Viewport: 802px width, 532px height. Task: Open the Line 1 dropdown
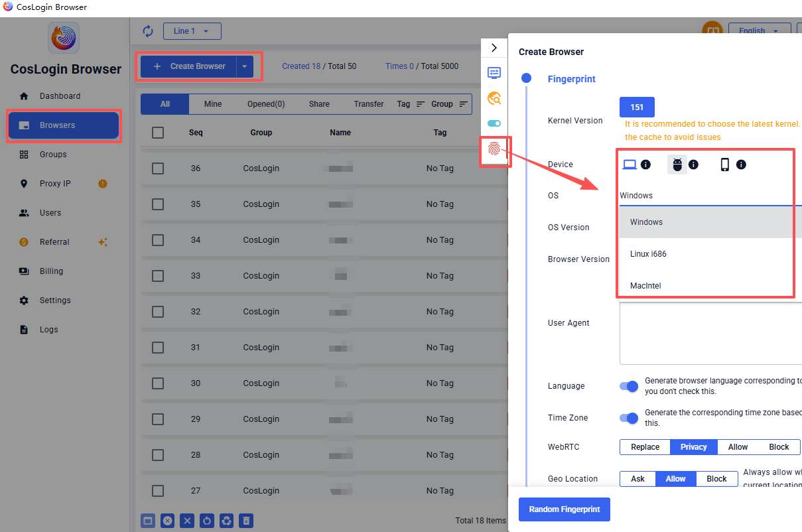192,31
